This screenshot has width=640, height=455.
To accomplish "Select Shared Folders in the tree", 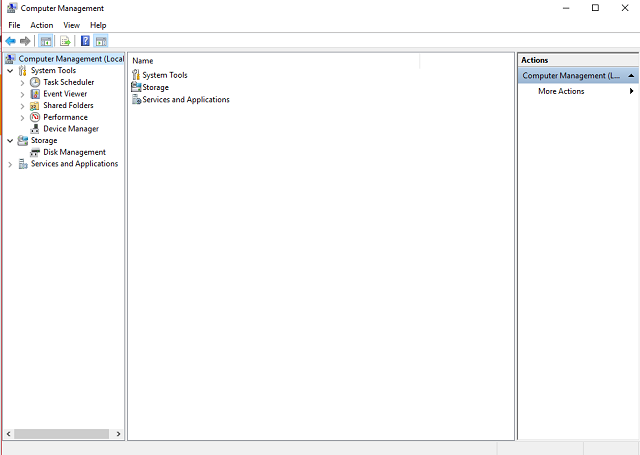I will point(68,105).
